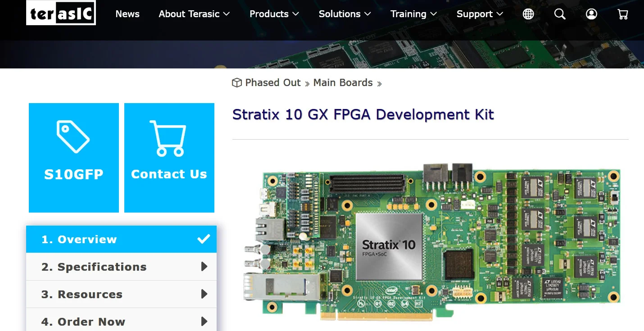Click the checkmark on Overview row

(x=204, y=239)
